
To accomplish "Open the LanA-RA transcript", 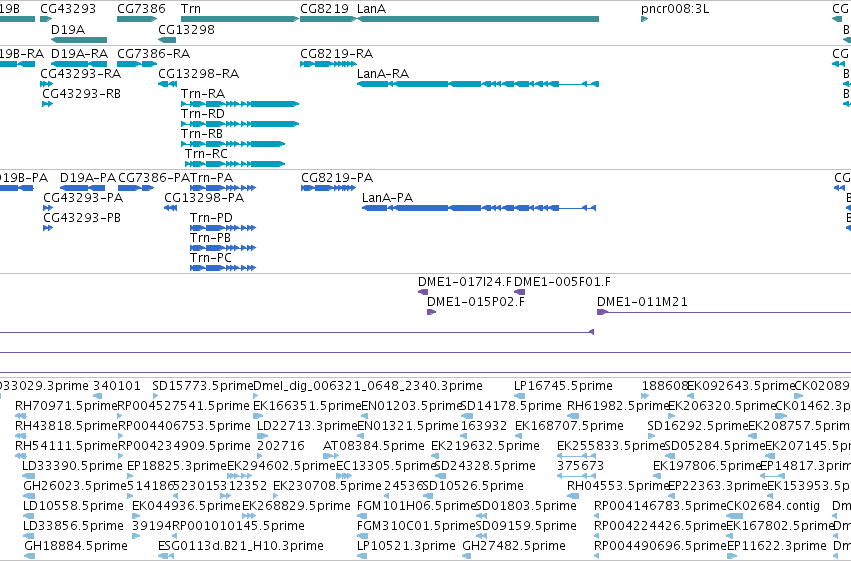I will pos(478,84).
